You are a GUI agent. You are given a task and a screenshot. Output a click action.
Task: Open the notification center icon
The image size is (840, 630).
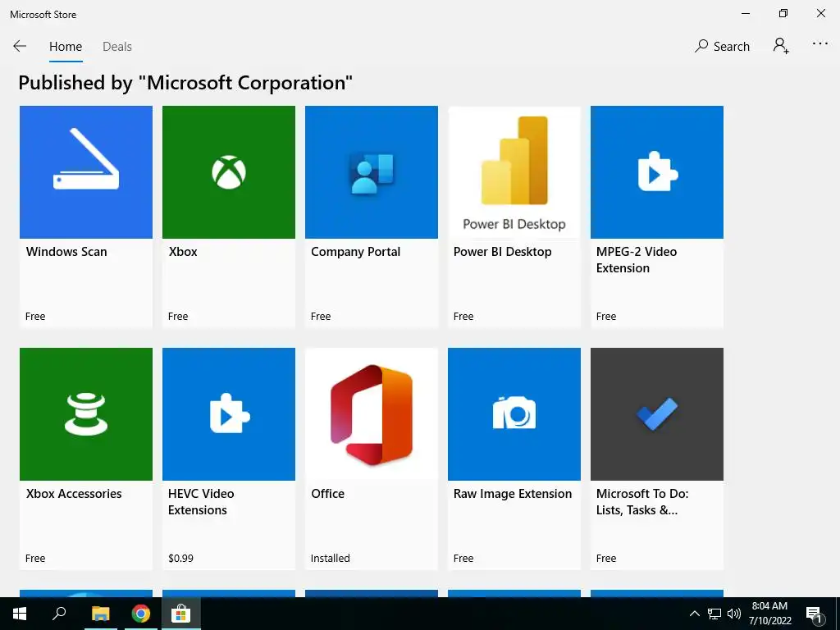[815, 615]
